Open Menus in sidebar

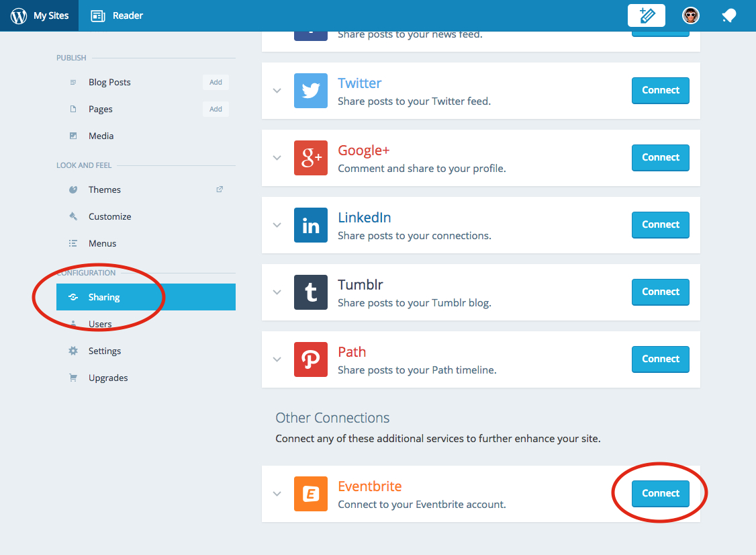102,243
